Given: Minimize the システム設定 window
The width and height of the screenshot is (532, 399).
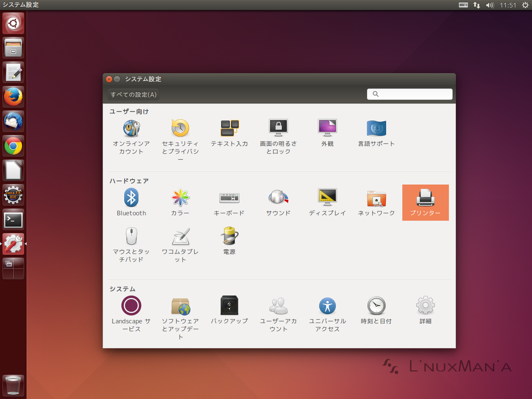Looking at the screenshot, I should (117, 79).
